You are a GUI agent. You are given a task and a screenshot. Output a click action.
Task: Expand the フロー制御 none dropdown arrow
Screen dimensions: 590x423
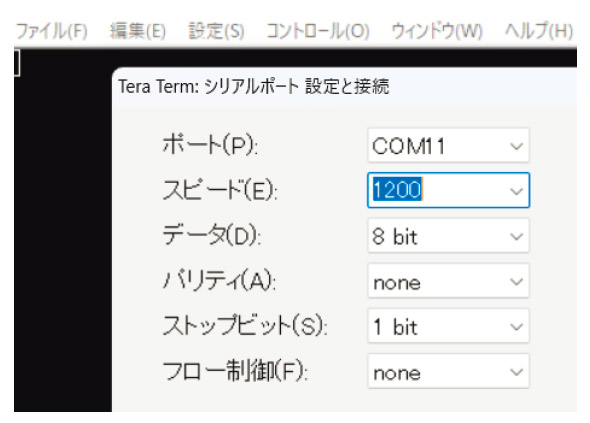coord(516,372)
